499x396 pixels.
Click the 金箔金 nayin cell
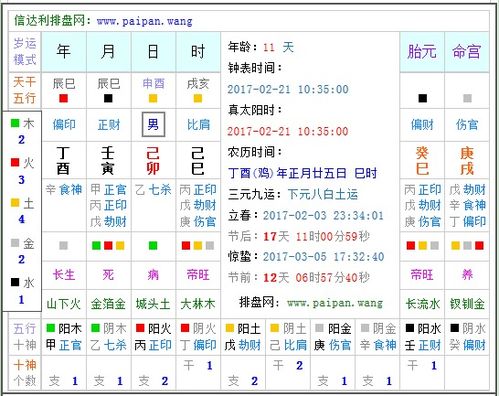pyautogui.click(x=108, y=304)
